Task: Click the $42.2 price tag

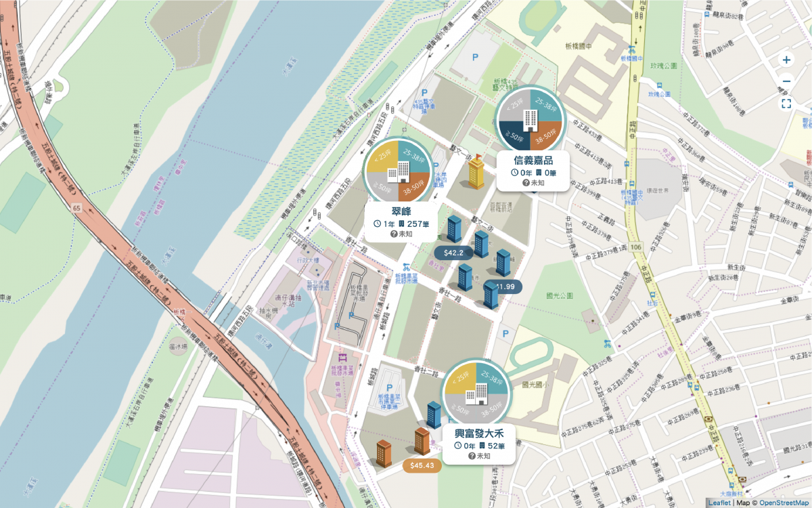Action: click(x=453, y=253)
